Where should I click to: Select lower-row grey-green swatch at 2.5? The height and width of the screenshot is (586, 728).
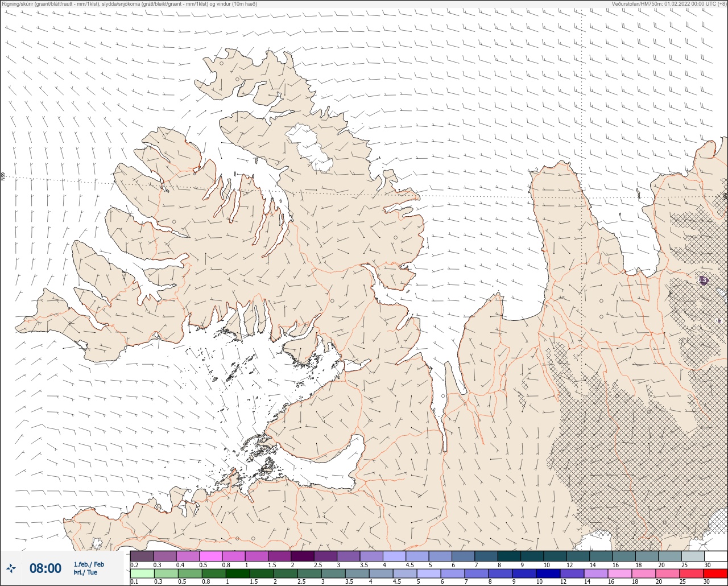pyautogui.click(x=309, y=573)
